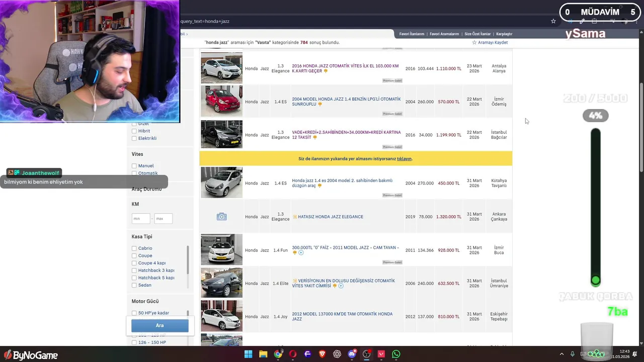The image size is (644, 362).
Task: Open thumbnail of the Bağcılar 2016 Jazz
Action: click(221, 134)
